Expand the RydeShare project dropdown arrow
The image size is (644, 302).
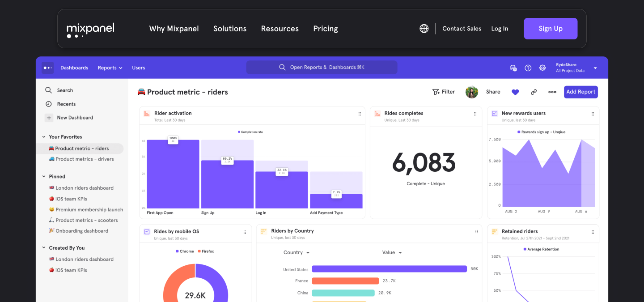click(595, 68)
